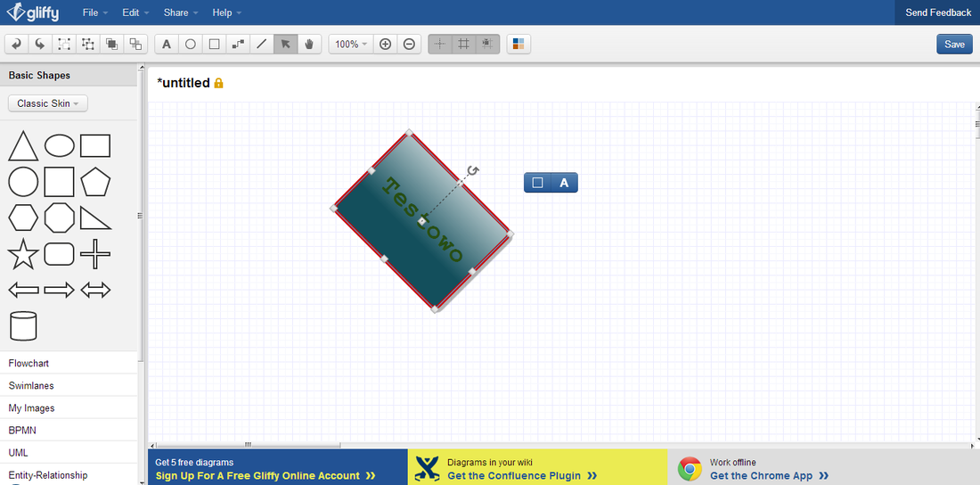Open the 100% zoom level dropdown
The height and width of the screenshot is (485, 980).
[351, 44]
